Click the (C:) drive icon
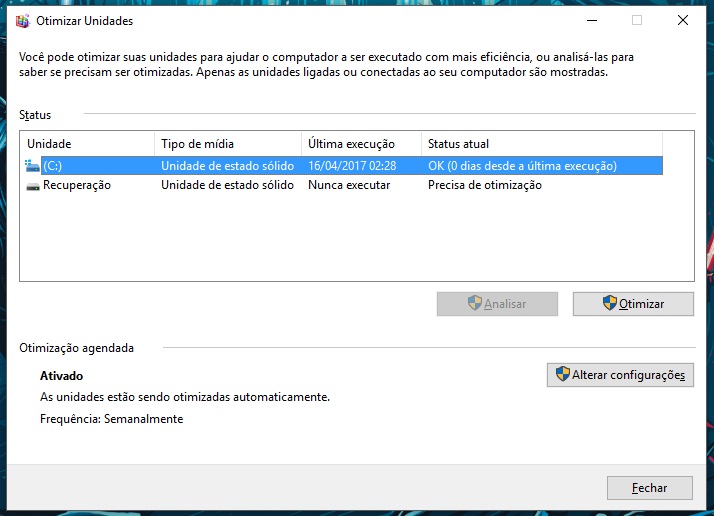This screenshot has width=714, height=516. coord(32,166)
